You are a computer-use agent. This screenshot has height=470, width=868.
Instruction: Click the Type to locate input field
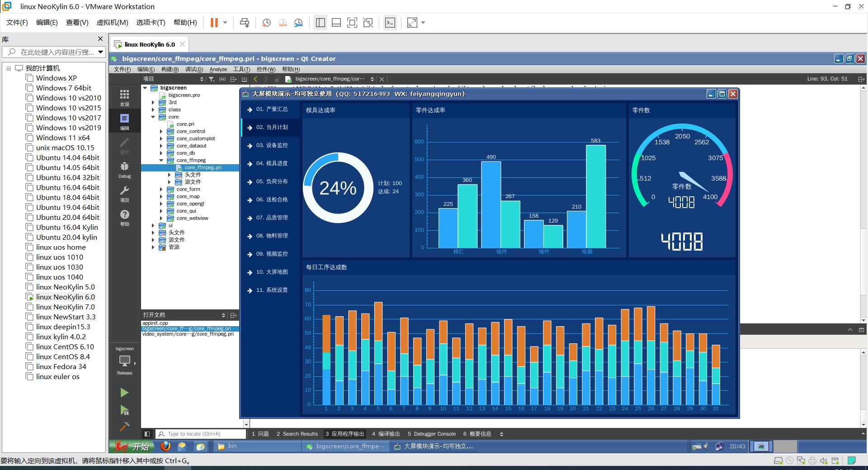coord(202,434)
